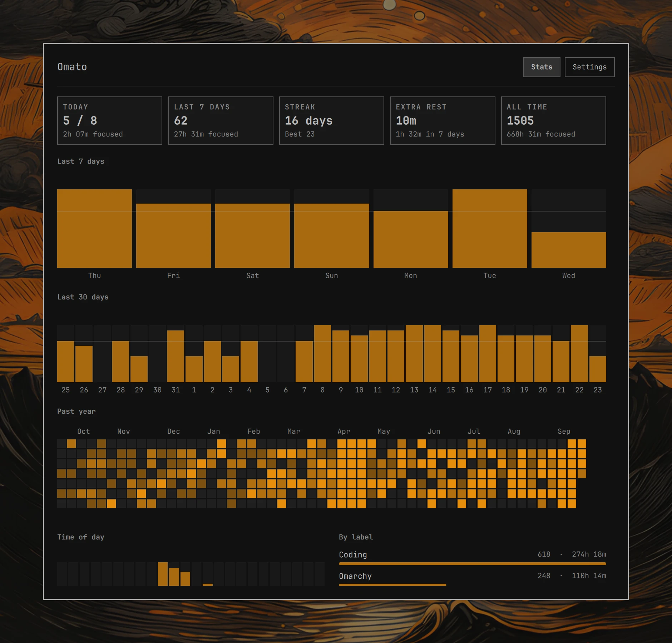Click the "274h 18m" Coding duration
This screenshot has height=643, width=672.
click(x=589, y=554)
